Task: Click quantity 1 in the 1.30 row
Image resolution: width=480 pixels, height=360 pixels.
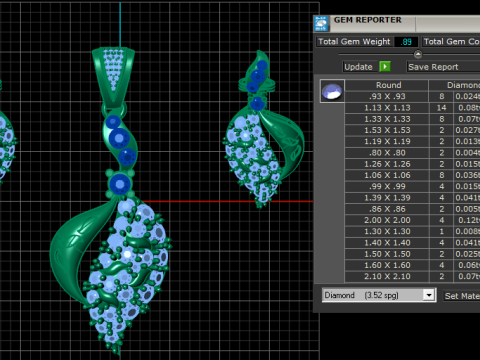Action: pyautogui.click(x=441, y=231)
